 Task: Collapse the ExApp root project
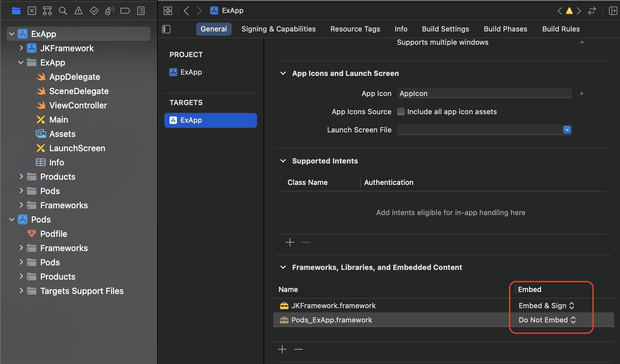pos(12,34)
